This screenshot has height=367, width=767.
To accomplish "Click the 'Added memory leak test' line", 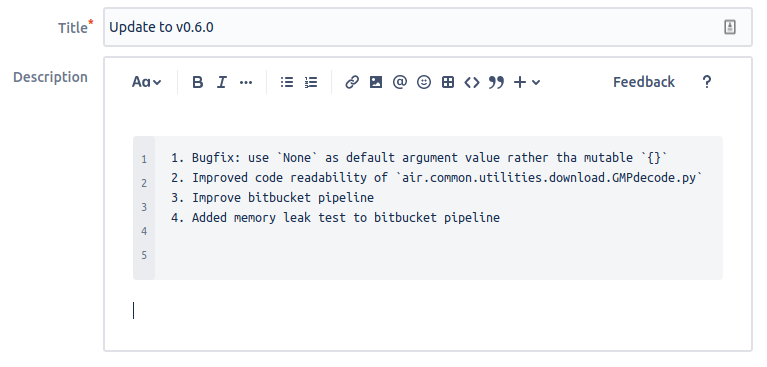I will [335, 218].
